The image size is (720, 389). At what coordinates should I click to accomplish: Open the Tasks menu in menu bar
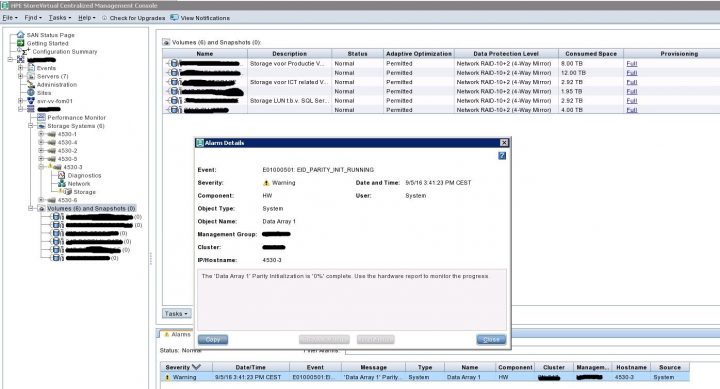click(x=60, y=18)
